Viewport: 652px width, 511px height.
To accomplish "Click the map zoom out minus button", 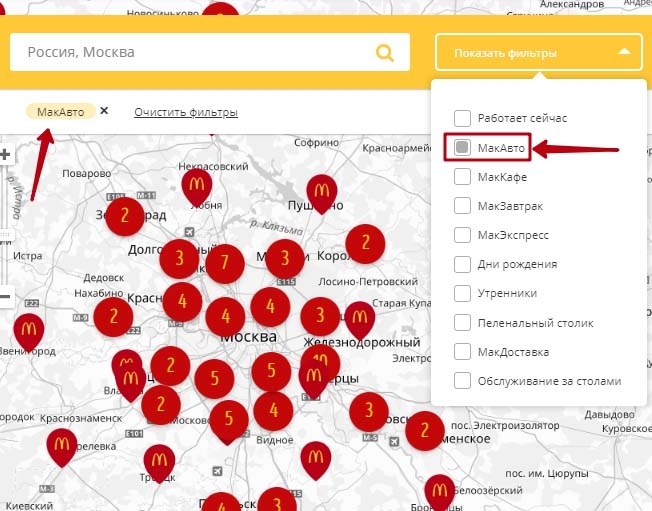I will [5, 297].
